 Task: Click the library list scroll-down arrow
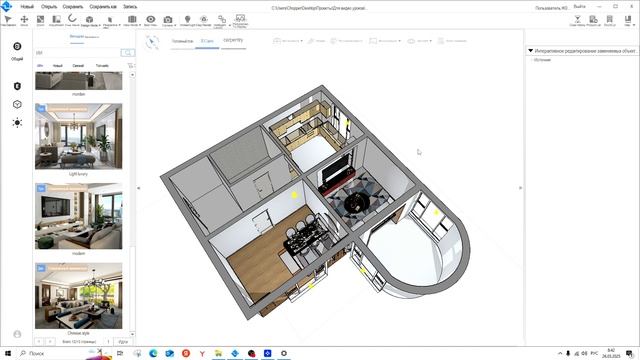(132, 334)
